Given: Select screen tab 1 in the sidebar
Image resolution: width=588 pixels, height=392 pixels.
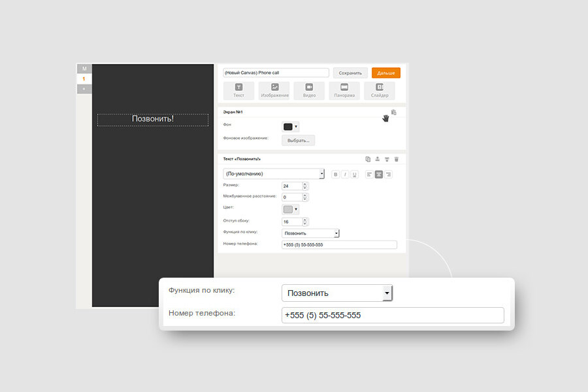Looking at the screenshot, I should [83, 78].
